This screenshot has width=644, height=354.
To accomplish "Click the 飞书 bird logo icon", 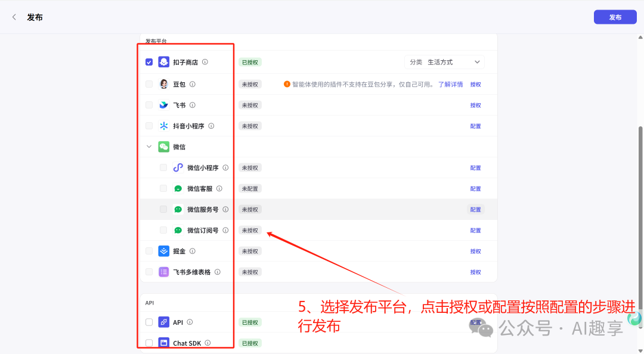I will click(x=164, y=105).
